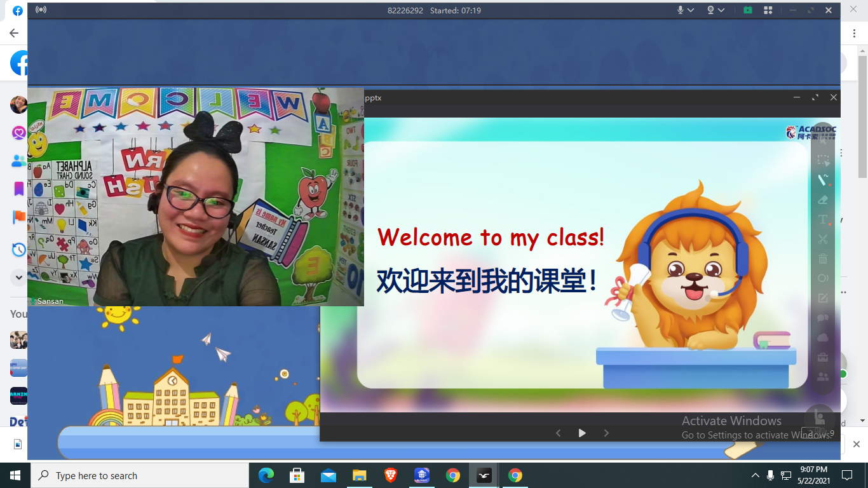Open the Facebook Friends sidebar icon
Screen dimensions: 868x488
[18, 161]
